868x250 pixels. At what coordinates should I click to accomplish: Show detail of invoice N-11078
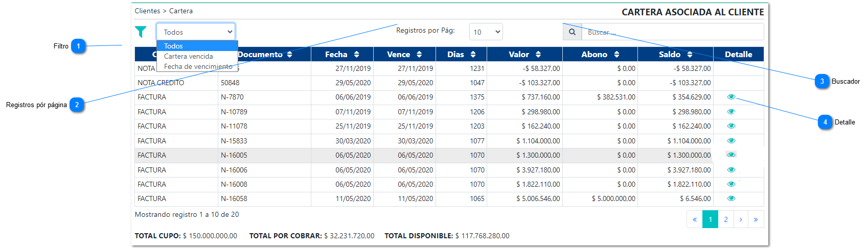(731, 126)
